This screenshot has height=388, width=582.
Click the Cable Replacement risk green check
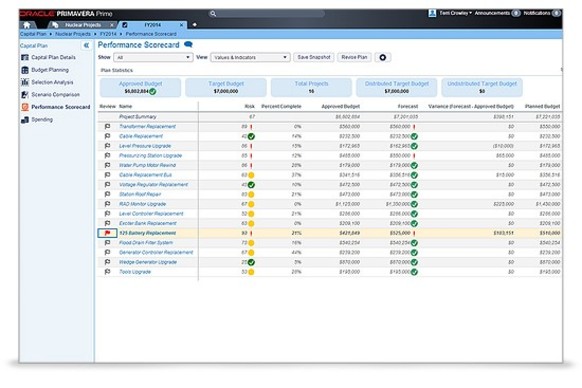click(x=251, y=137)
